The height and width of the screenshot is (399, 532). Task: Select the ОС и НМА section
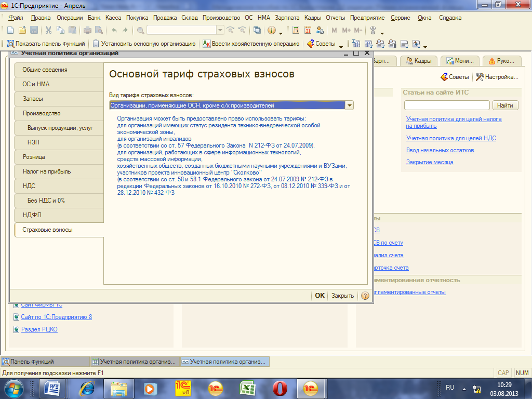click(59, 84)
